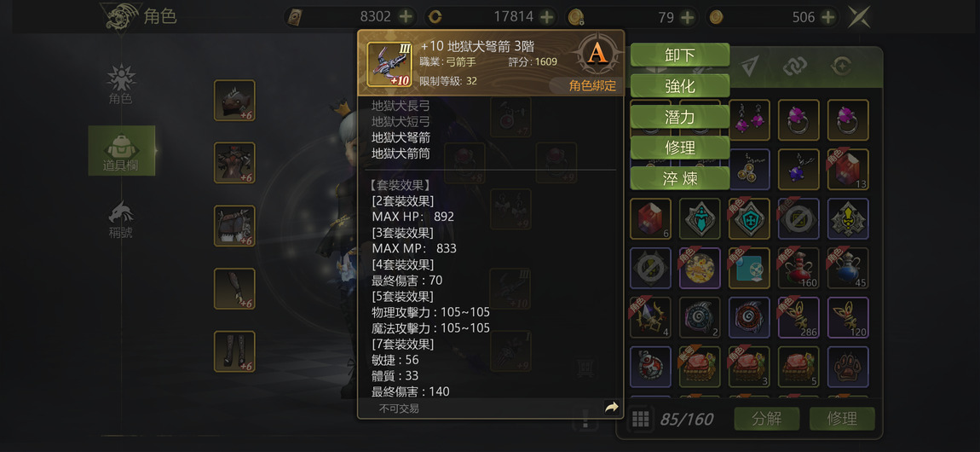Select the equipped helmet +6 slot
Screen dimensions: 980x452
pyautogui.click(x=234, y=100)
